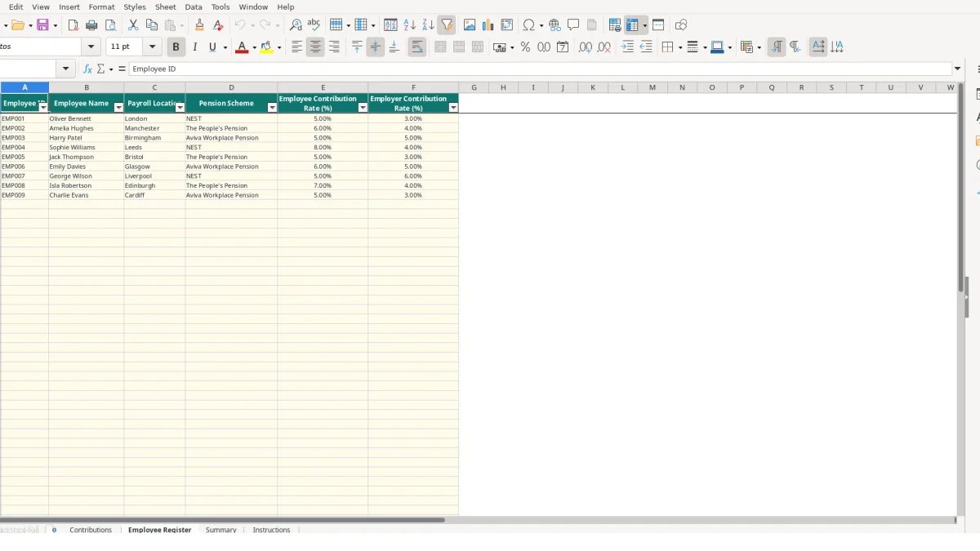
Task: Click the formula input line
Action: click(x=539, y=69)
